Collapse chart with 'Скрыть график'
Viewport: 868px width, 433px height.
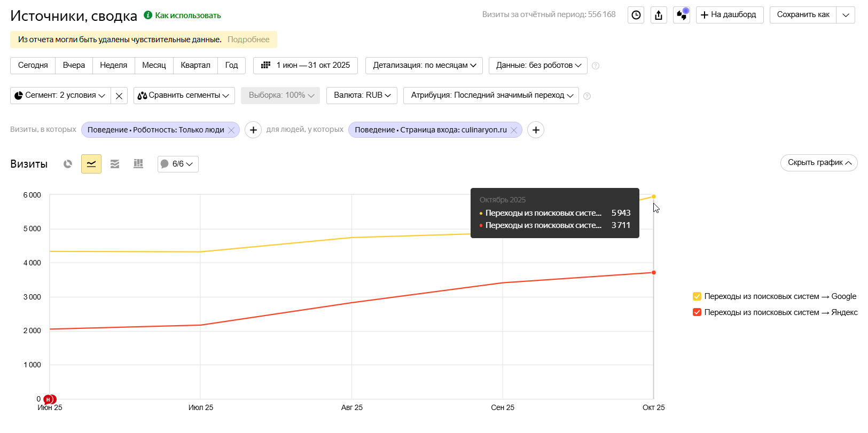[x=818, y=163]
